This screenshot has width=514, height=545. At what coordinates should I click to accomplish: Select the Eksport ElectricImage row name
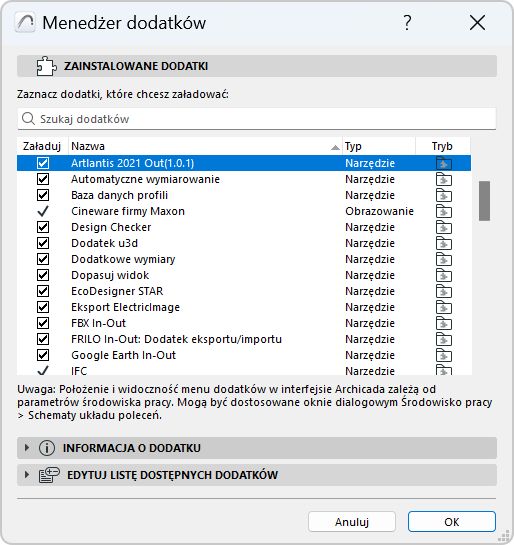(125, 307)
